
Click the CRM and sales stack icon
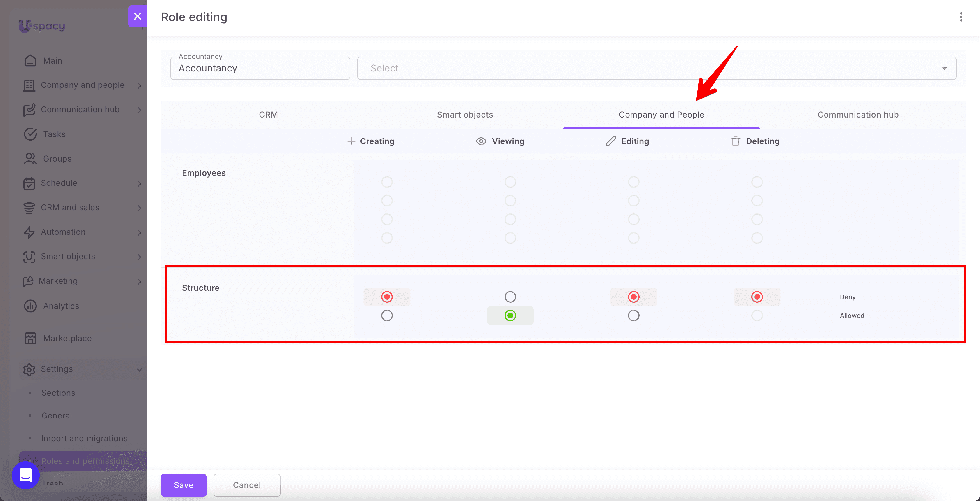tap(29, 208)
